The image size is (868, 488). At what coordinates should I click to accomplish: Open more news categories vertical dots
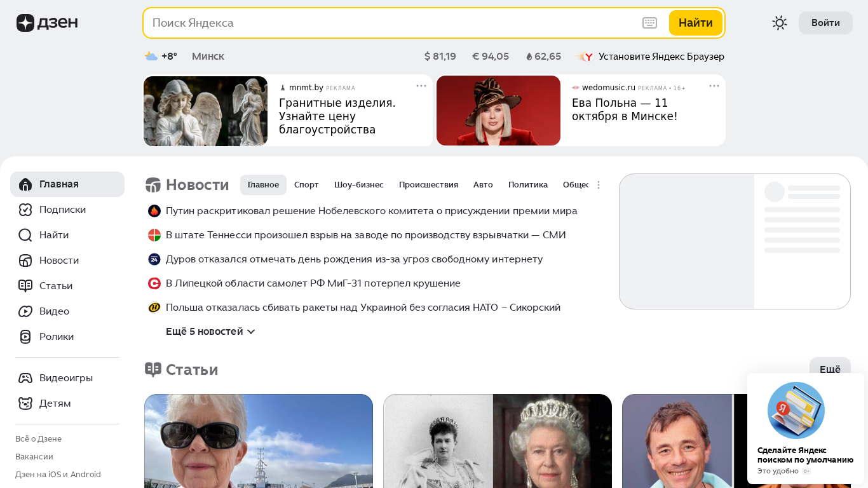coord(598,185)
